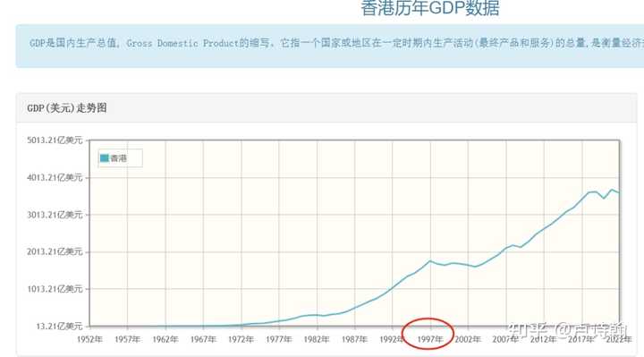Click the 1997年 x-axis label
The height and width of the screenshot is (357, 644).
click(430, 339)
